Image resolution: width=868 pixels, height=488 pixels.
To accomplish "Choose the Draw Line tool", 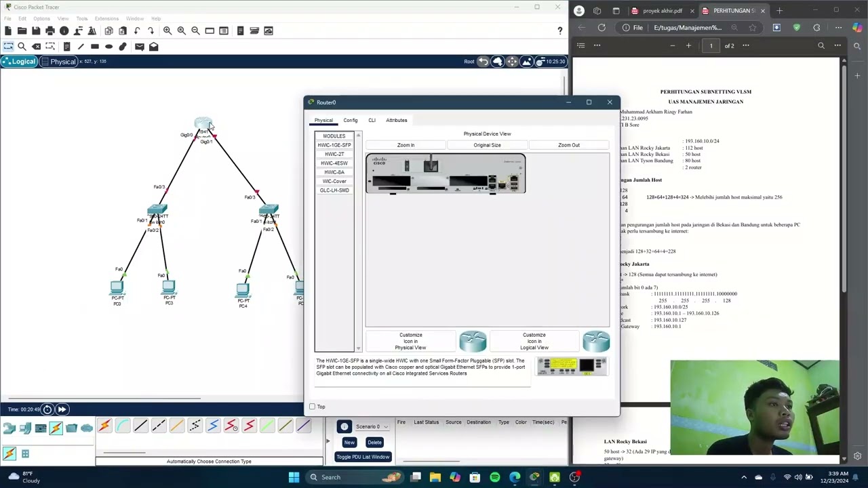I will tap(81, 46).
